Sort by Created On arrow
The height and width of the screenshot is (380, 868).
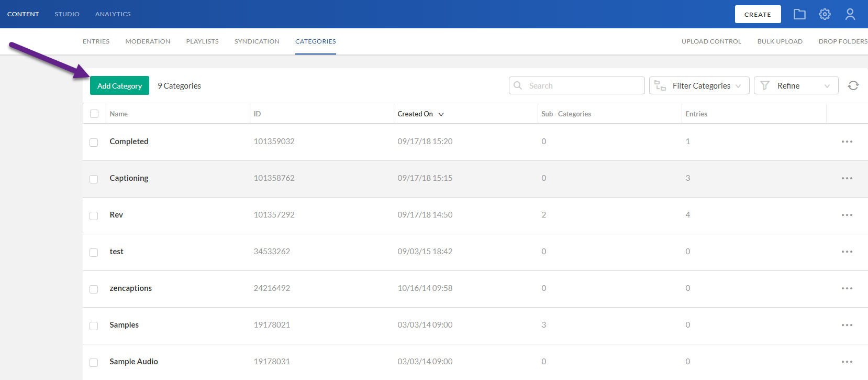coord(441,114)
